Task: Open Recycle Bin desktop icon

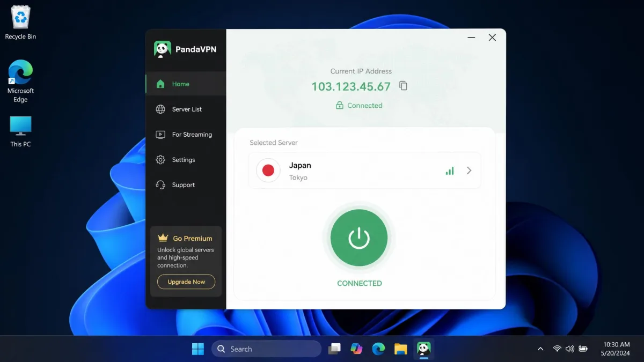Action: click(x=20, y=23)
